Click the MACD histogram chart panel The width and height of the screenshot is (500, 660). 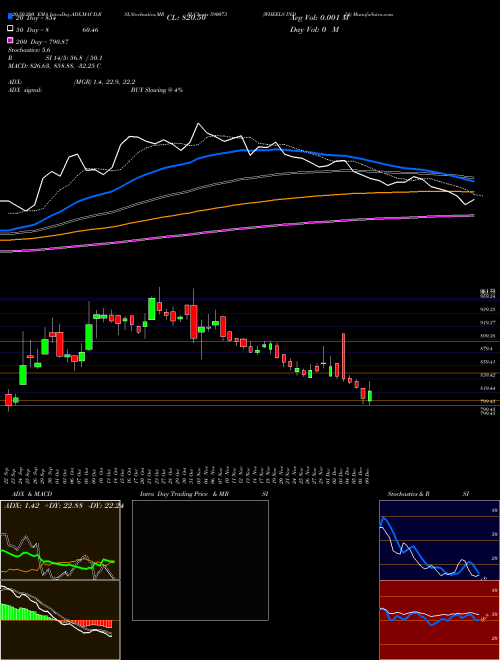(x=60, y=620)
